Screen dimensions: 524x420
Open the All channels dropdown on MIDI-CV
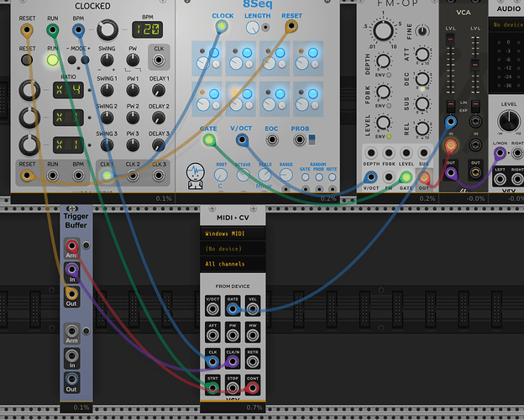[x=234, y=265]
